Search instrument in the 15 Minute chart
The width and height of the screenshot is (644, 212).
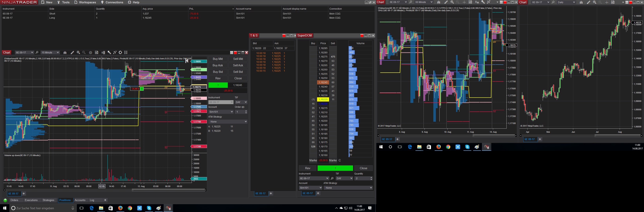click(x=37, y=53)
